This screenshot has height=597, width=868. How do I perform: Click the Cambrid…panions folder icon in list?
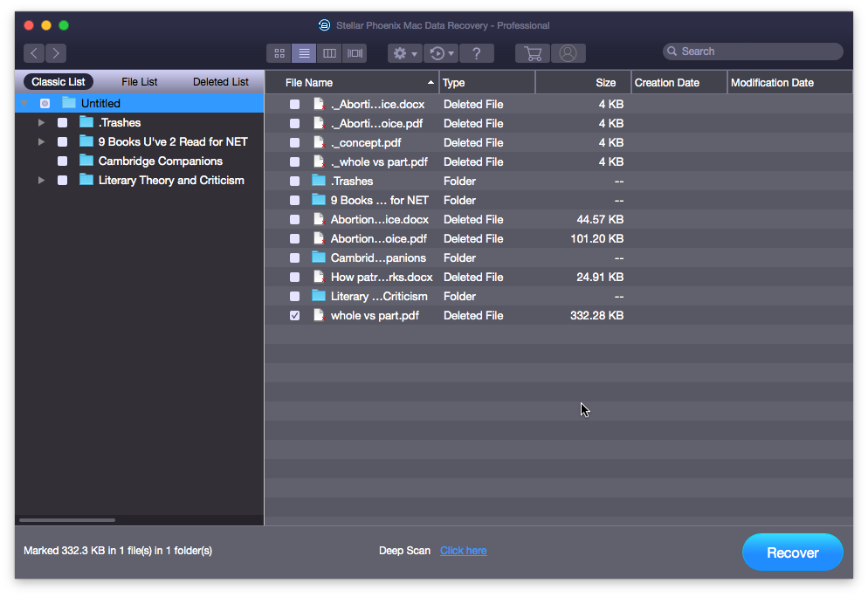(x=319, y=257)
